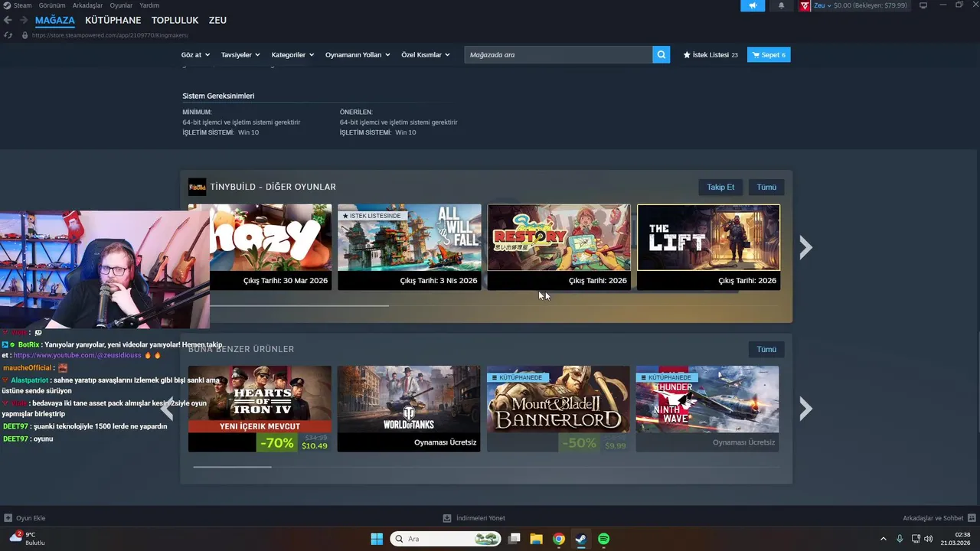980x551 pixels.
Task: Open the notifications bell
Action: 781,5
